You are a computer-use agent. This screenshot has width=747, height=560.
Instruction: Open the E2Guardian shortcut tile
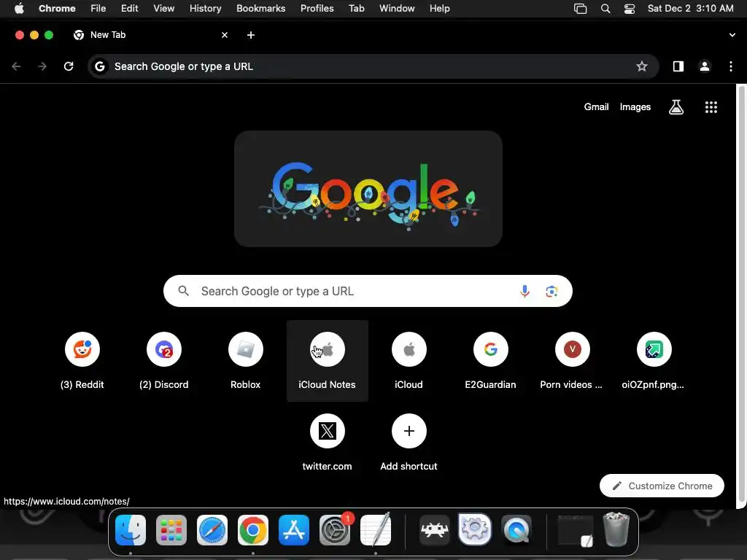[x=491, y=360]
